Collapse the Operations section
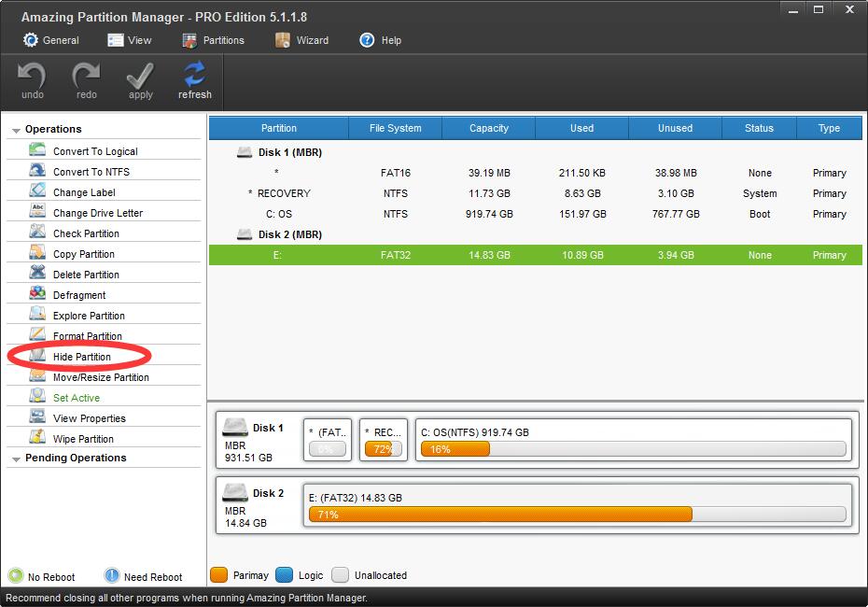 (16, 130)
